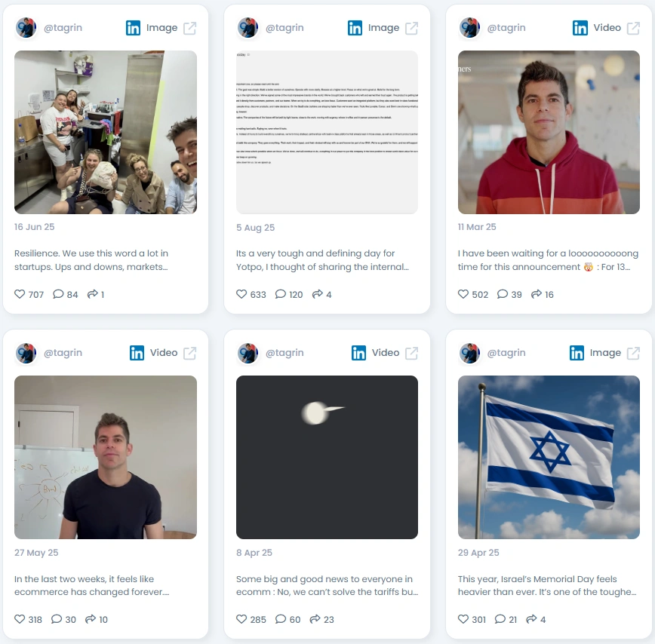
Task: Click LinkedIn icon on the Israel flag post
Action: click(577, 353)
